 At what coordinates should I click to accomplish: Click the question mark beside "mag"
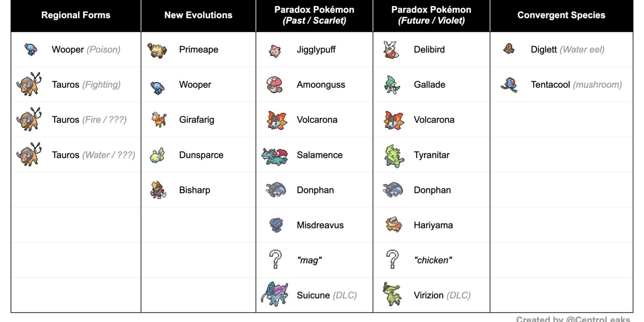pyautogui.click(x=275, y=259)
